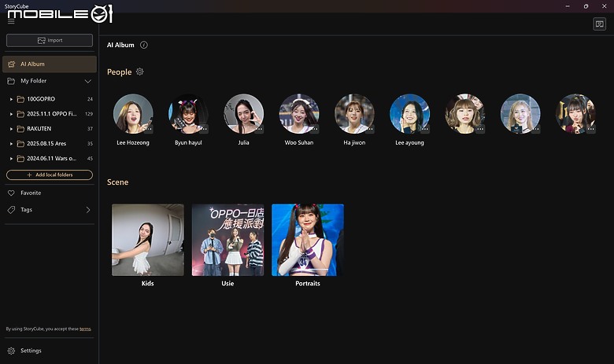Expand the 2025.11.1 OPPO folder arrow

tap(11, 114)
